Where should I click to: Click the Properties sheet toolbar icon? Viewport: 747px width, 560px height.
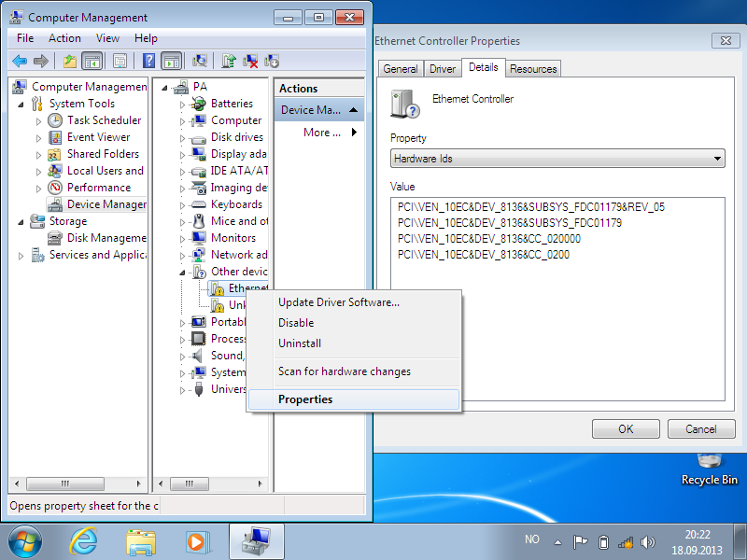(120, 61)
